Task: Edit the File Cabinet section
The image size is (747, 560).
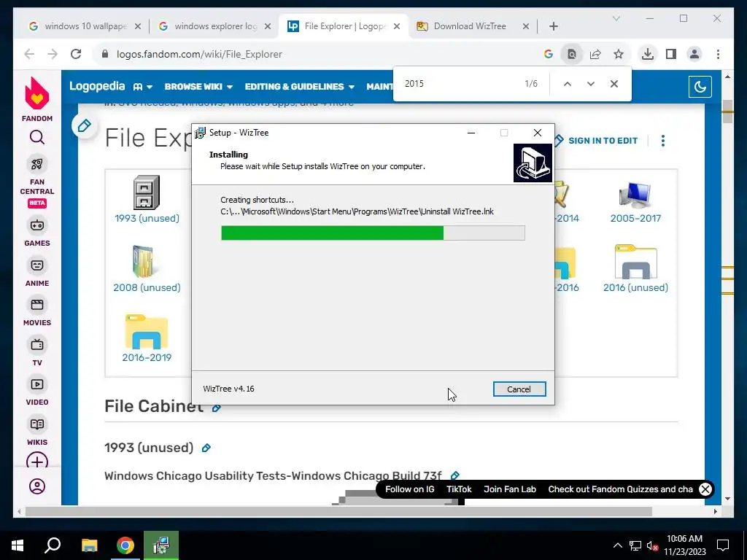Action: click(216, 408)
